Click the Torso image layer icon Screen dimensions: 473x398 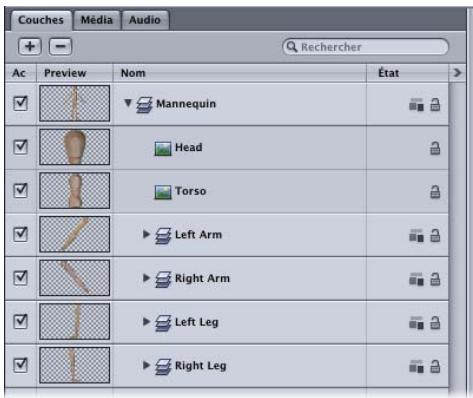coord(163,192)
